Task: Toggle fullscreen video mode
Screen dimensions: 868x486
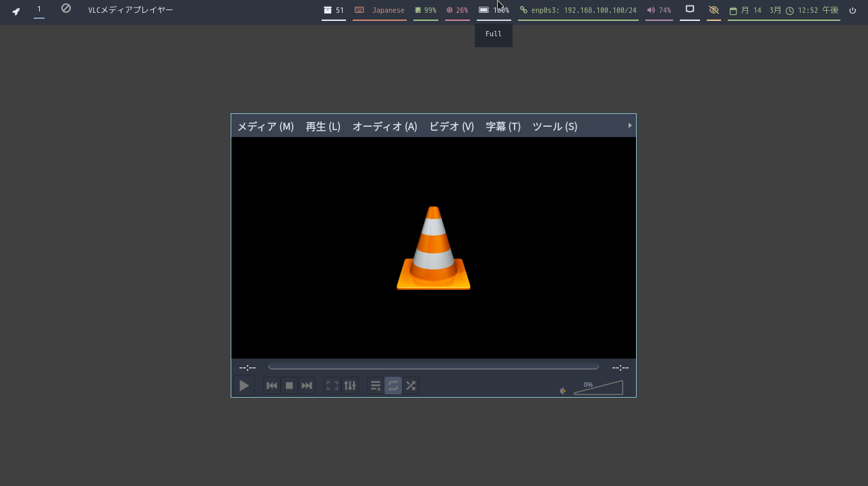Action: coord(332,386)
